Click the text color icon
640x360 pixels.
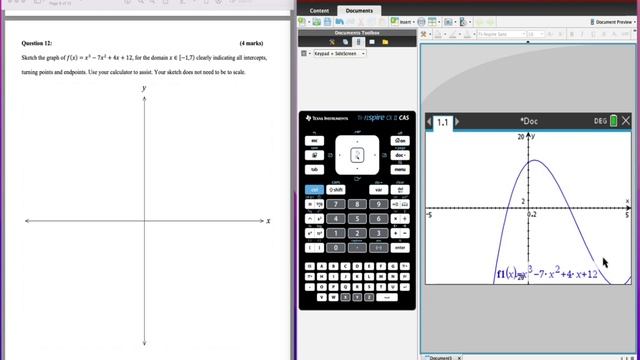click(467, 35)
